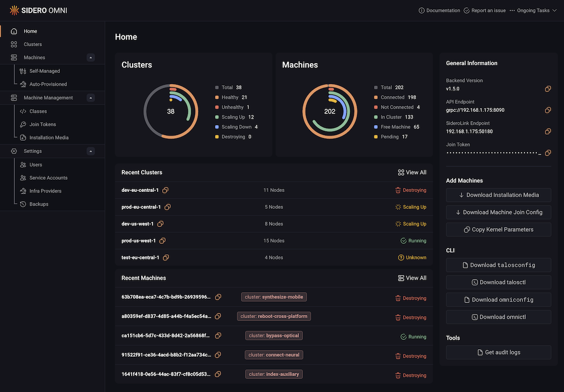Click the Healthy orange legend swatch
The width and height of the screenshot is (564, 392).
pyautogui.click(x=217, y=97)
